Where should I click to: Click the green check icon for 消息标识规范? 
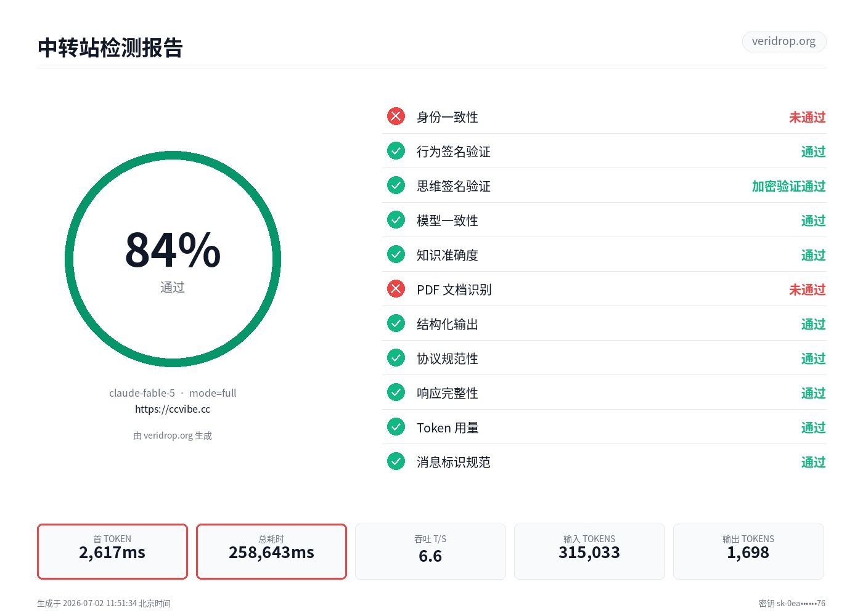click(x=396, y=461)
